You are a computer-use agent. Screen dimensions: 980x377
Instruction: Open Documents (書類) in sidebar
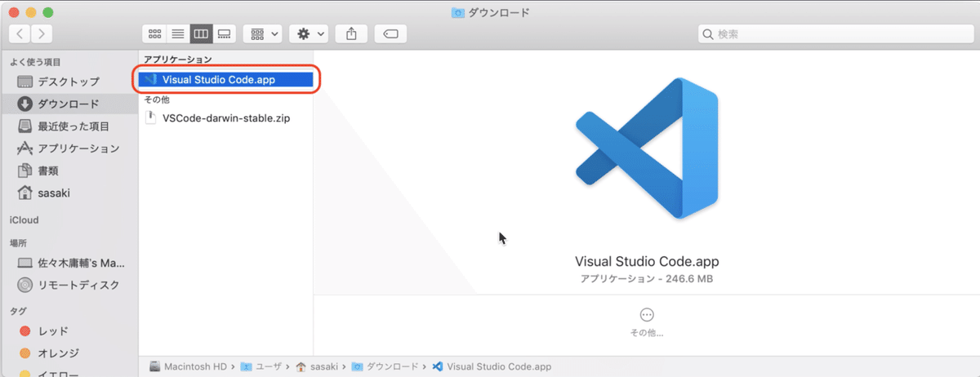tap(69, 171)
